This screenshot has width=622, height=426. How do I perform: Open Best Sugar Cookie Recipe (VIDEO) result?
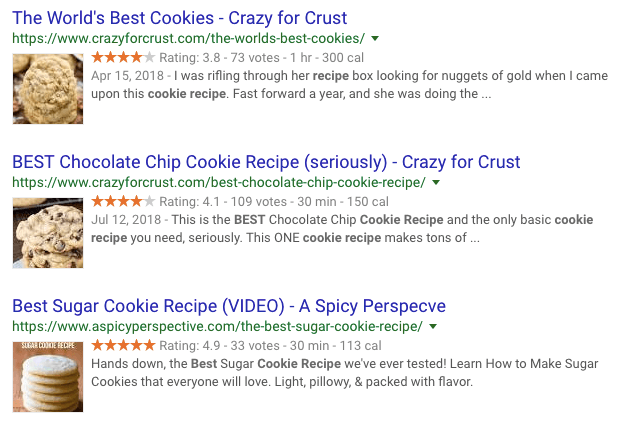tap(228, 306)
